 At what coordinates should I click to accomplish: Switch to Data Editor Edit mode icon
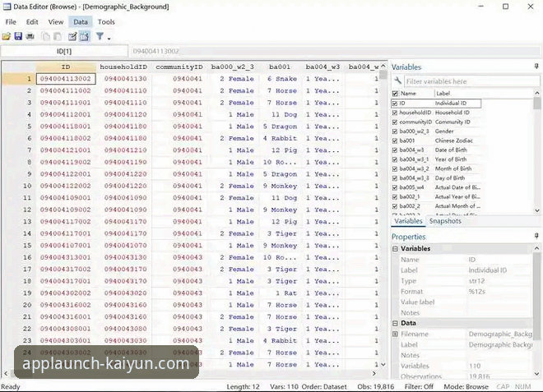pos(72,36)
